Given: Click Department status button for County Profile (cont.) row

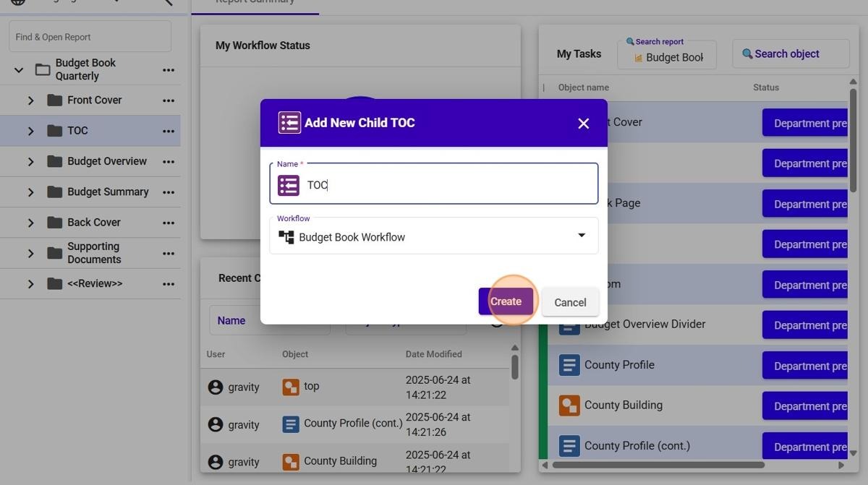Looking at the screenshot, I should tap(805, 447).
